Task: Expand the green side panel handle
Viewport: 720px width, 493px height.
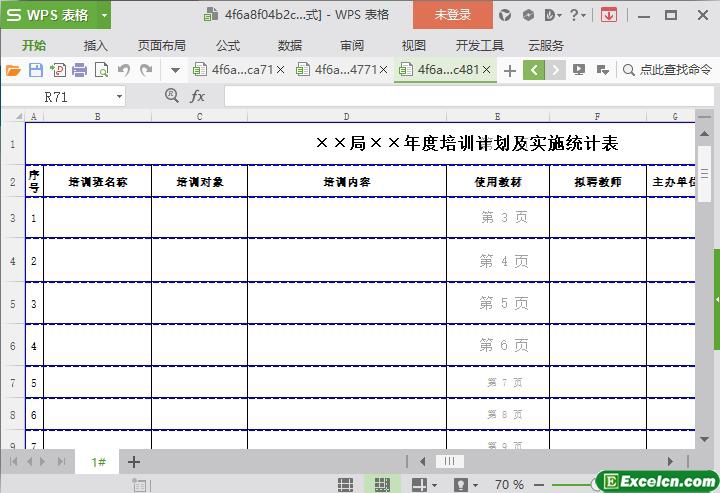Action: click(x=717, y=299)
